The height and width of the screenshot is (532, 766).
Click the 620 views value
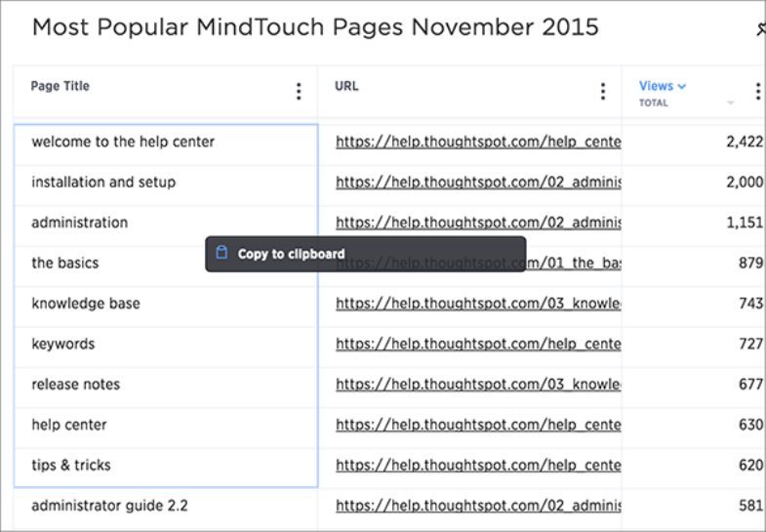750,465
